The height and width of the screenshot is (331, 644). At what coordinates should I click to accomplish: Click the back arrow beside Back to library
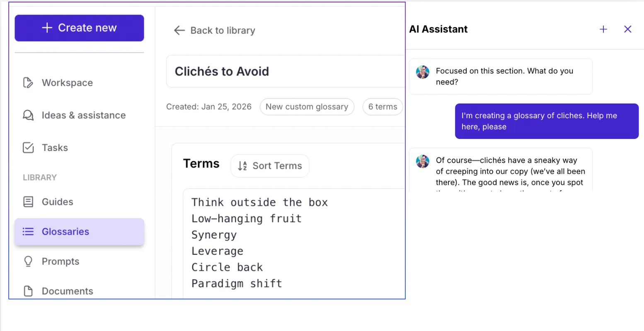(179, 30)
